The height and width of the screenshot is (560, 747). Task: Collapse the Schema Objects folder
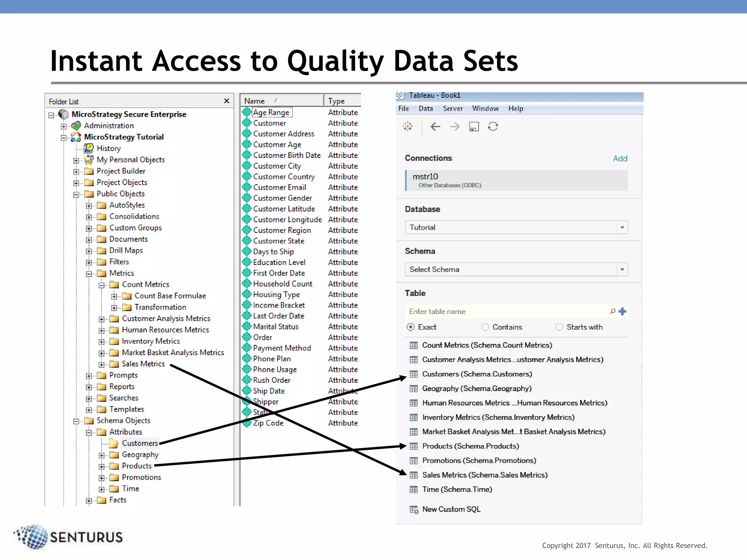coord(76,421)
